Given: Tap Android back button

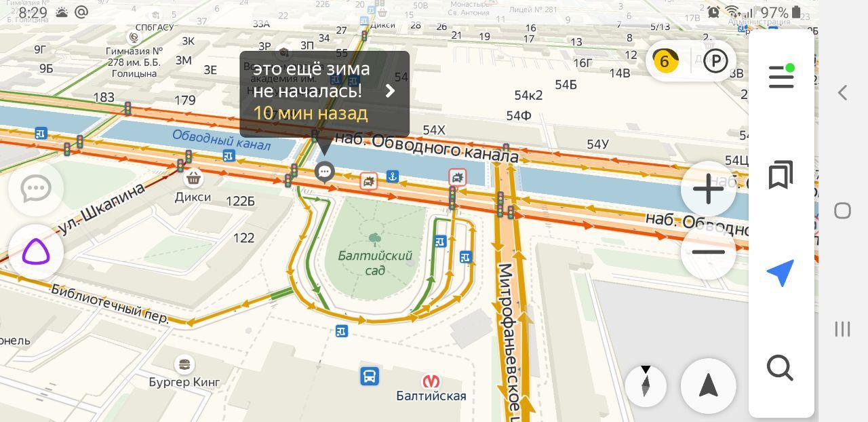Looking at the screenshot, I should [x=842, y=92].
